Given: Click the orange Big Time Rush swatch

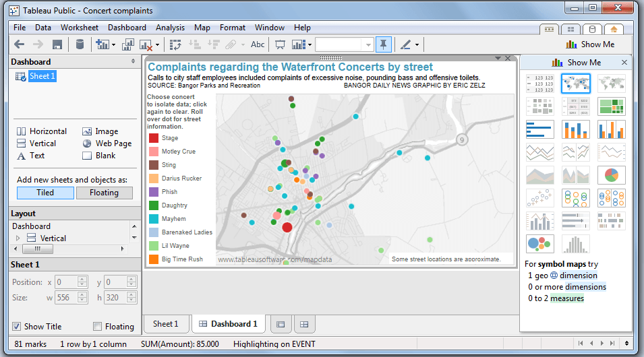Looking at the screenshot, I should (154, 259).
